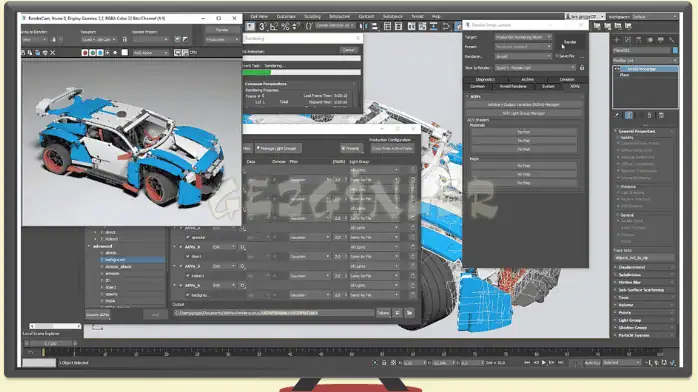
Task: Open the Substance menu
Action: 393,16
